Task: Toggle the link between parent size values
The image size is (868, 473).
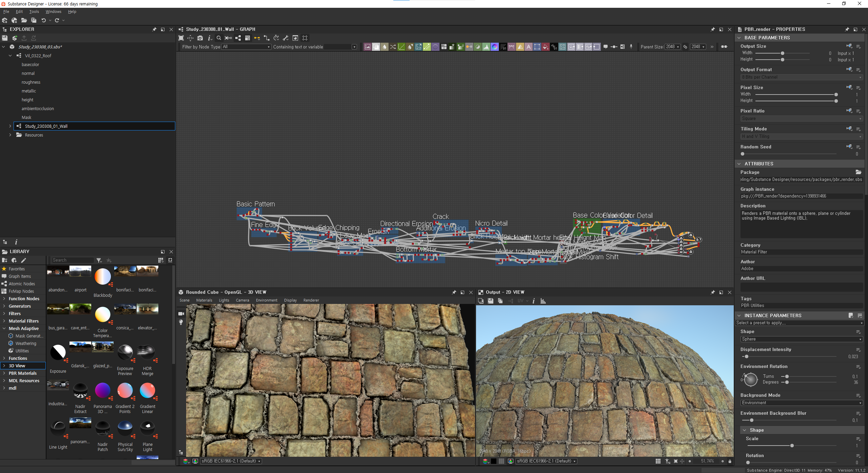Action: [x=685, y=47]
